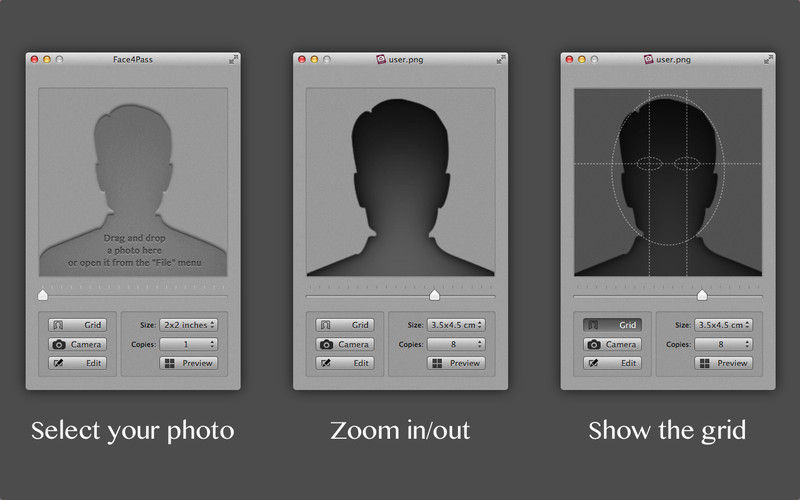This screenshot has width=800, height=500.
Task: Click the zoom slider handle in the middle window
Action: pos(434,295)
